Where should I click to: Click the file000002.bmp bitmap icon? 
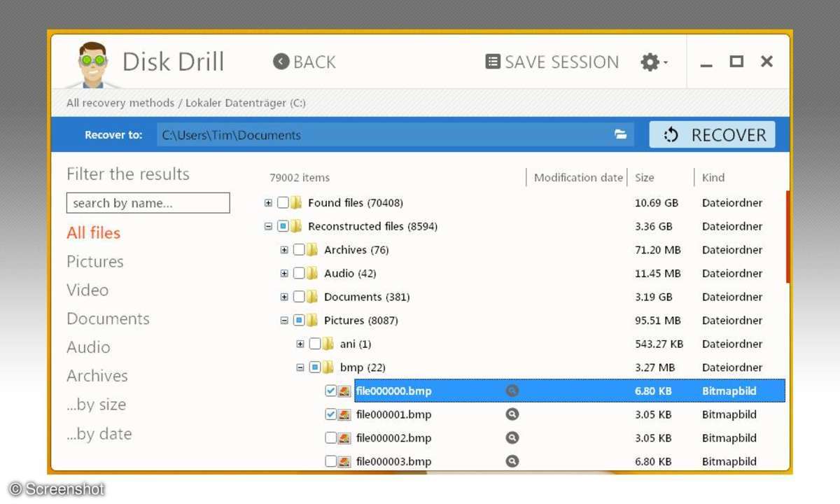[344, 438]
